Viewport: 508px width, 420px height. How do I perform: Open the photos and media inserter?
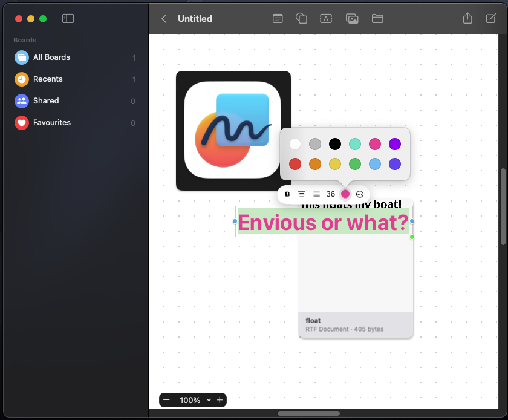click(x=352, y=19)
